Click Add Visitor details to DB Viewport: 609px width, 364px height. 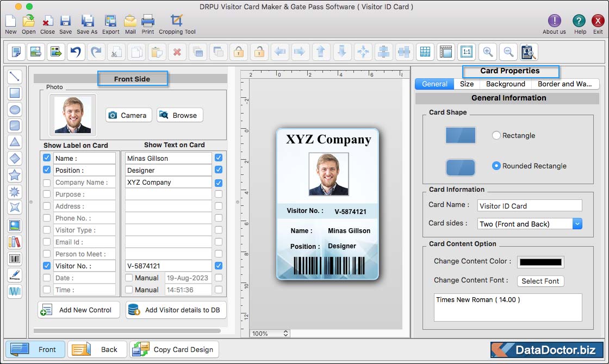point(176,310)
